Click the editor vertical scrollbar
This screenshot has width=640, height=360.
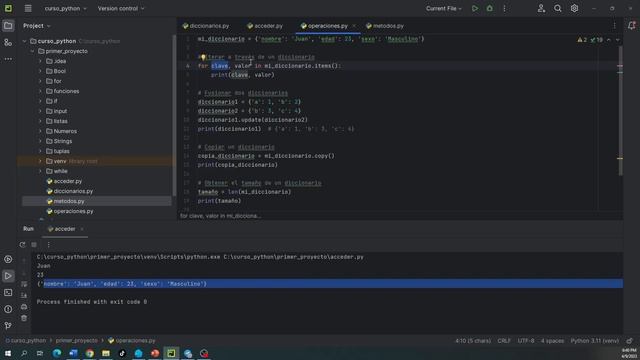[x=620, y=110]
